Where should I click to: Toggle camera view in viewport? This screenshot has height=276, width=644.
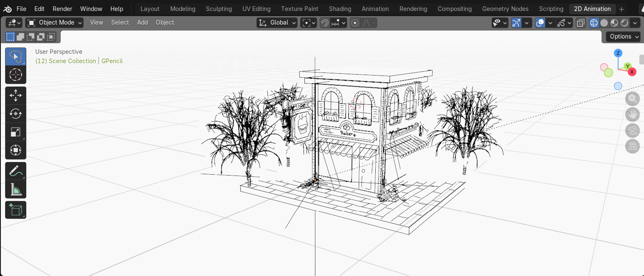[632, 131]
